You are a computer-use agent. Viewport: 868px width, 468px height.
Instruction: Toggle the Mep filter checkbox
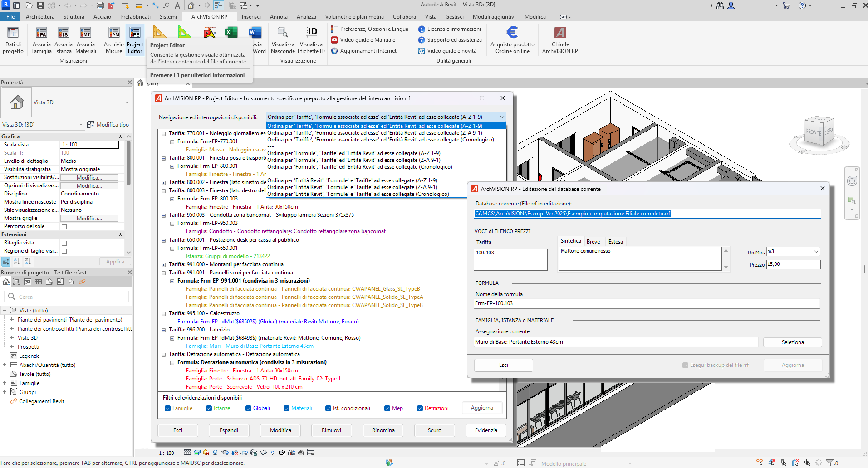(x=387, y=408)
